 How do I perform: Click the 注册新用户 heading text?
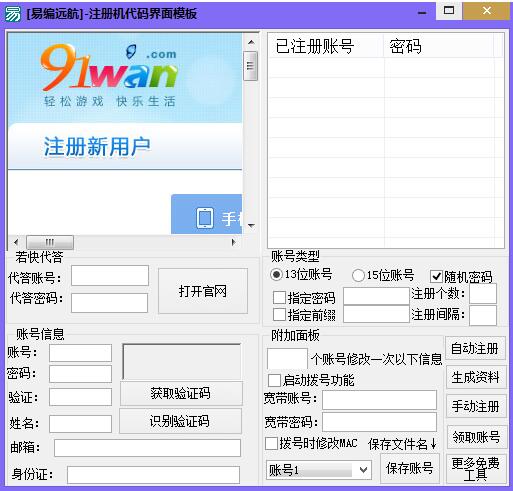[97, 146]
